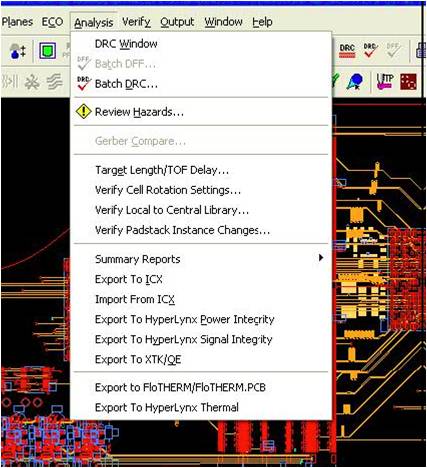Click the blue pin marker toolbar icon
This screenshot has height=468, width=427.
click(x=354, y=82)
